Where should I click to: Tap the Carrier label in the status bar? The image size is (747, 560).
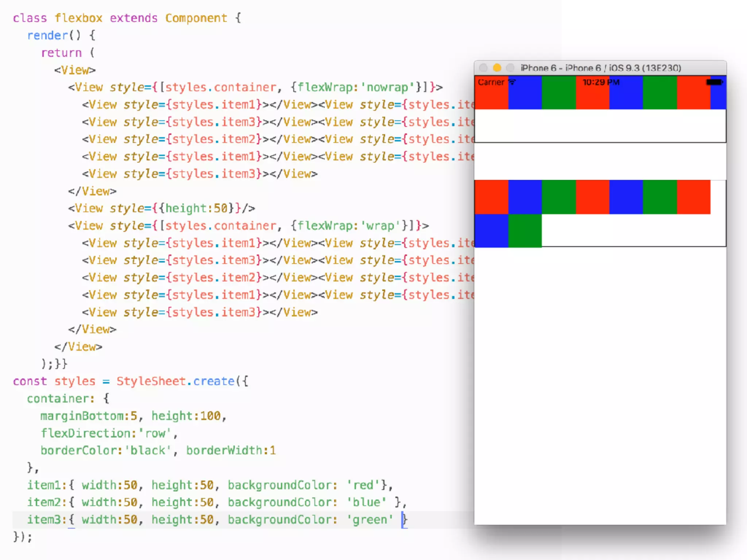(491, 82)
